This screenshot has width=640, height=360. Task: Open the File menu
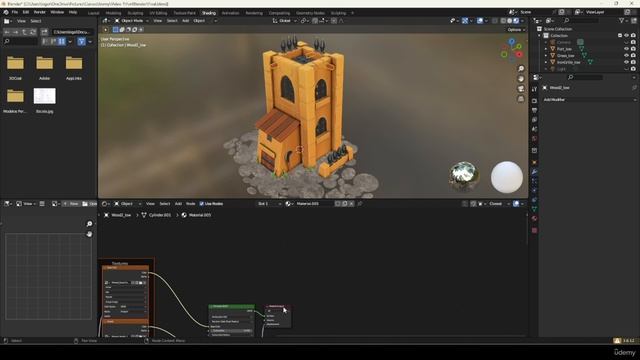(x=15, y=12)
